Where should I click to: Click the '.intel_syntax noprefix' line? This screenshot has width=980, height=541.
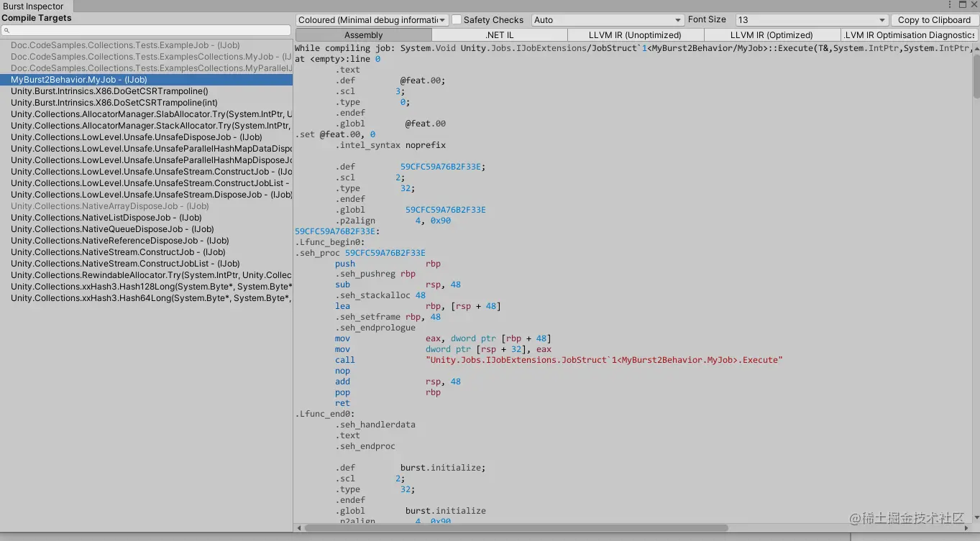click(x=390, y=145)
